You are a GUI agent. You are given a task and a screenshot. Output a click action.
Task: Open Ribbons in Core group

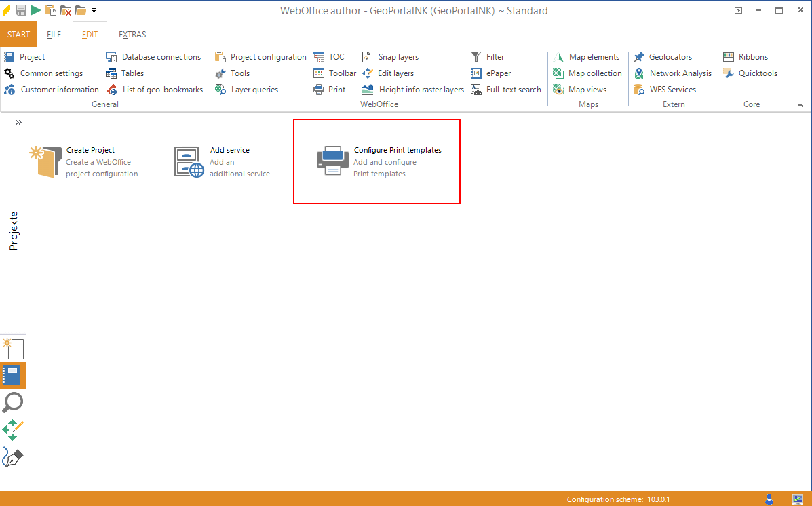tap(746, 57)
